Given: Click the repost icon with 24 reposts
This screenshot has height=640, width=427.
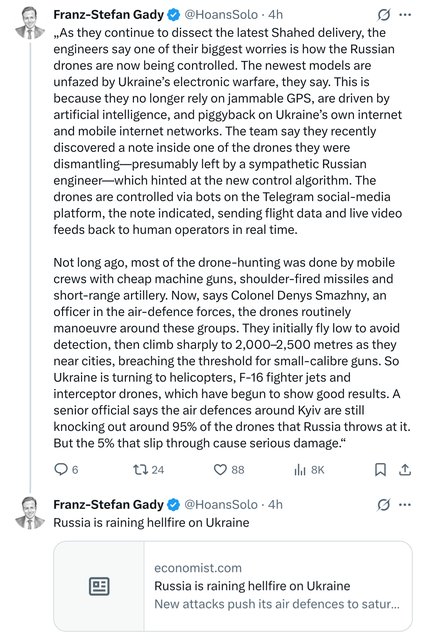Looking at the screenshot, I should pyautogui.click(x=140, y=469).
